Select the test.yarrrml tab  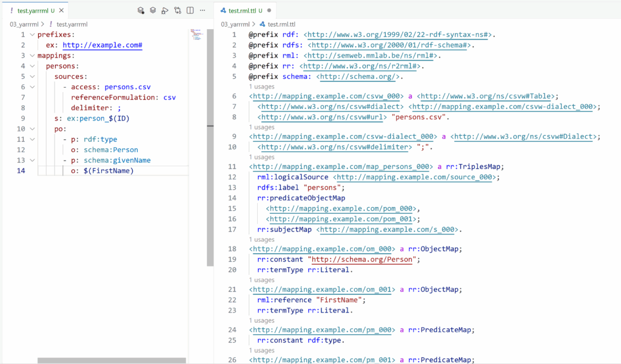click(x=33, y=10)
